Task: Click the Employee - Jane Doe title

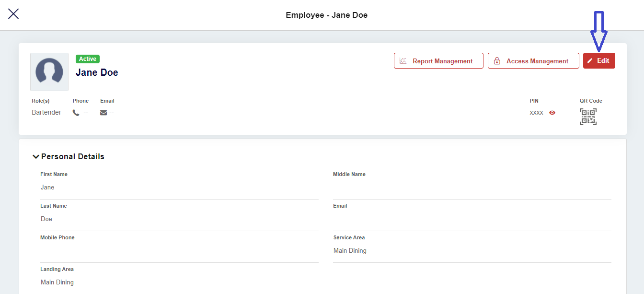Action: [x=327, y=15]
